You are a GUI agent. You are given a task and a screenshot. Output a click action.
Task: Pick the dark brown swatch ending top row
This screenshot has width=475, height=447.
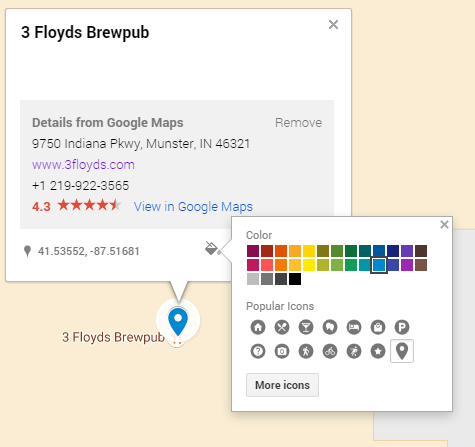click(x=421, y=251)
